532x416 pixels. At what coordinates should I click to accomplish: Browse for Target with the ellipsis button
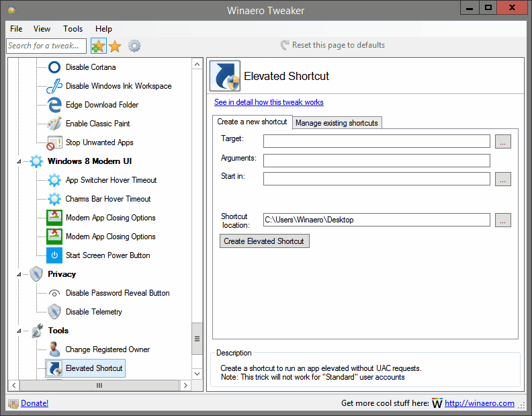click(503, 141)
